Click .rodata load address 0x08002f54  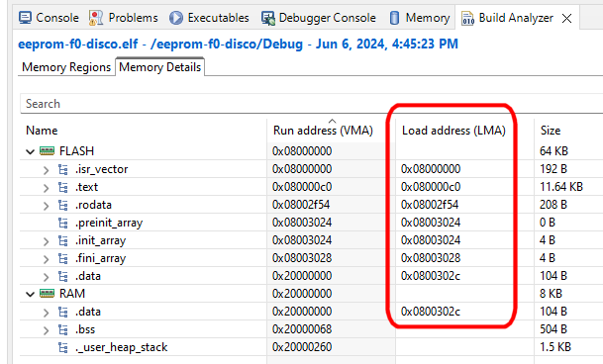430,205
